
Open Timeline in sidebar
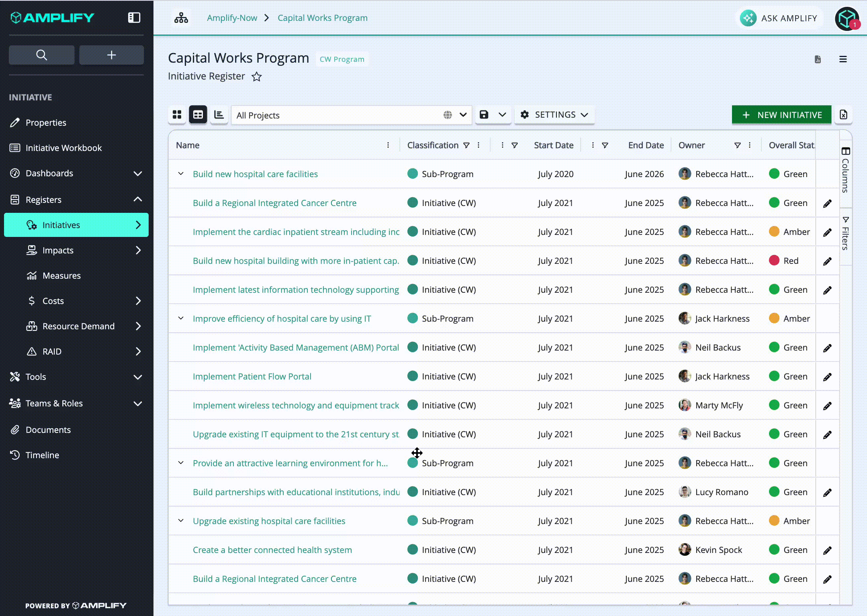(76, 455)
